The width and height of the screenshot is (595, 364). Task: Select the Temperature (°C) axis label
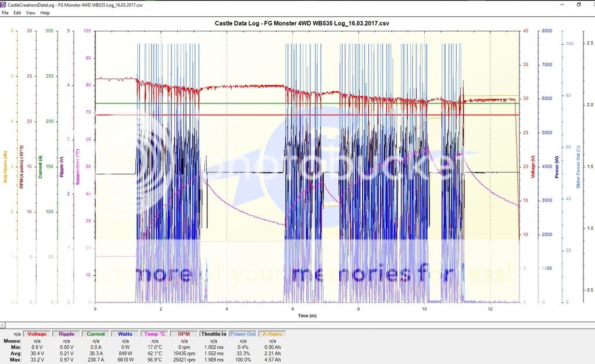(78, 167)
